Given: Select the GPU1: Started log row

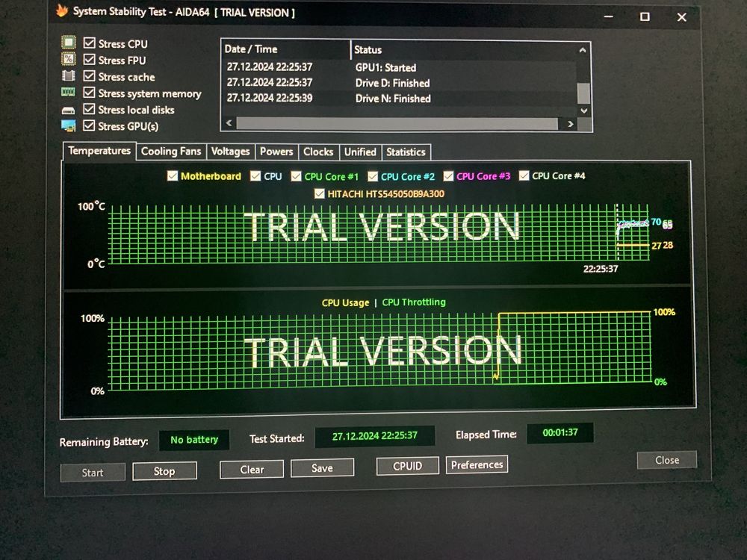Looking at the screenshot, I should click(x=399, y=67).
